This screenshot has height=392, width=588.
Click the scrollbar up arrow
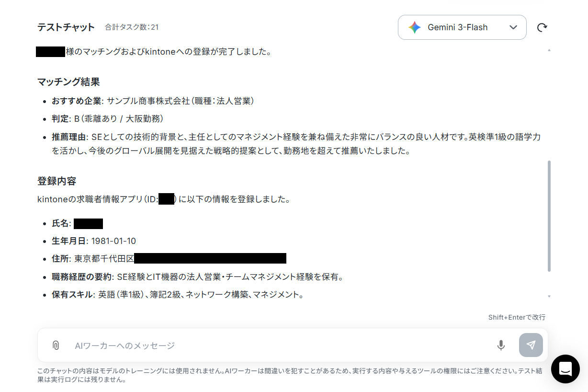[x=549, y=50]
